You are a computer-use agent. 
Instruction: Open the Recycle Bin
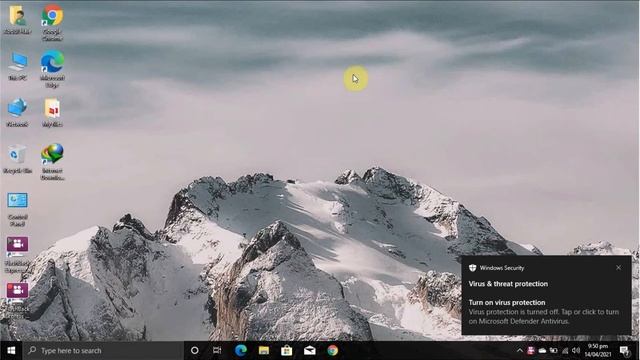pyautogui.click(x=17, y=159)
